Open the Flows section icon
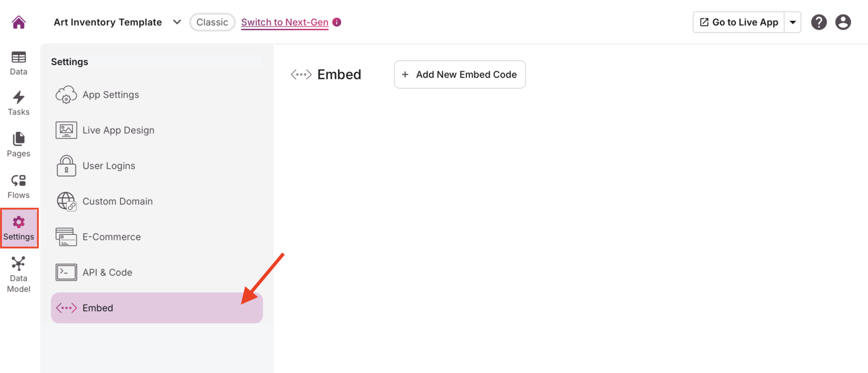This screenshot has height=373, width=868. 18,185
